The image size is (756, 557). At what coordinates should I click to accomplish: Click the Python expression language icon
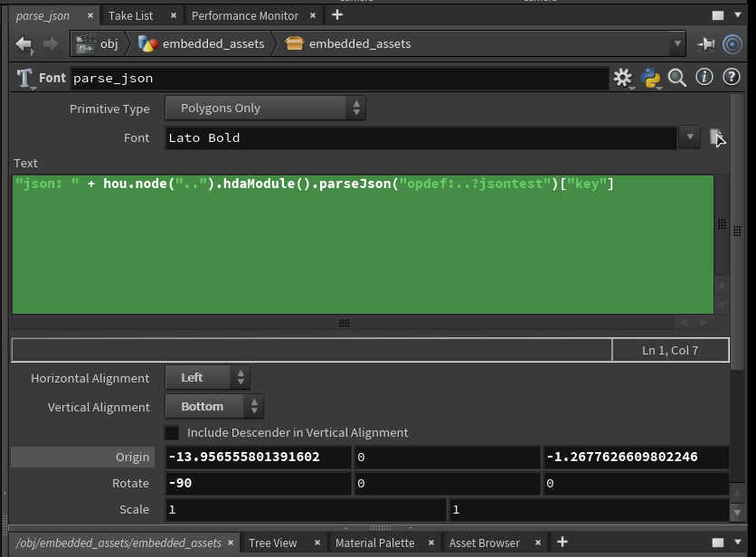(650, 78)
